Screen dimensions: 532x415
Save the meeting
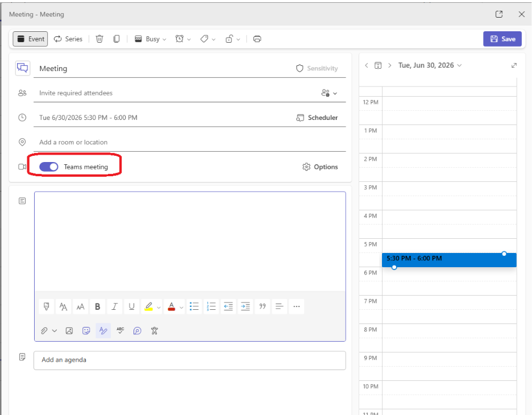pyautogui.click(x=502, y=39)
